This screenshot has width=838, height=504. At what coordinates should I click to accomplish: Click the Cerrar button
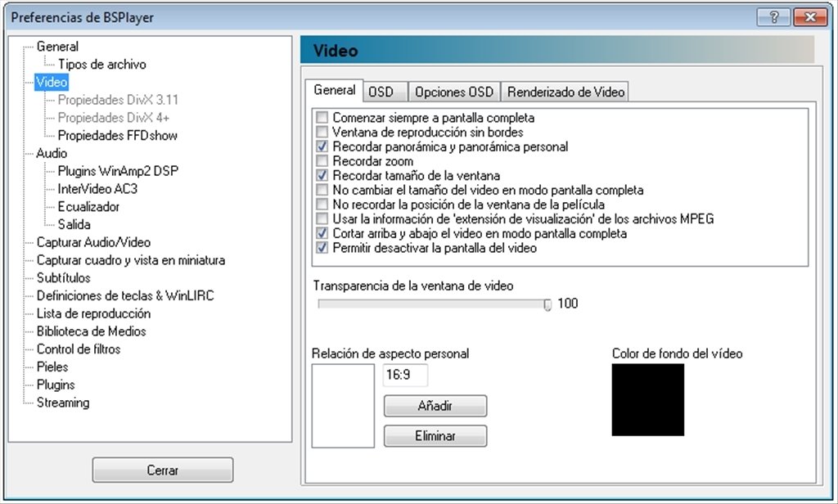tap(163, 470)
